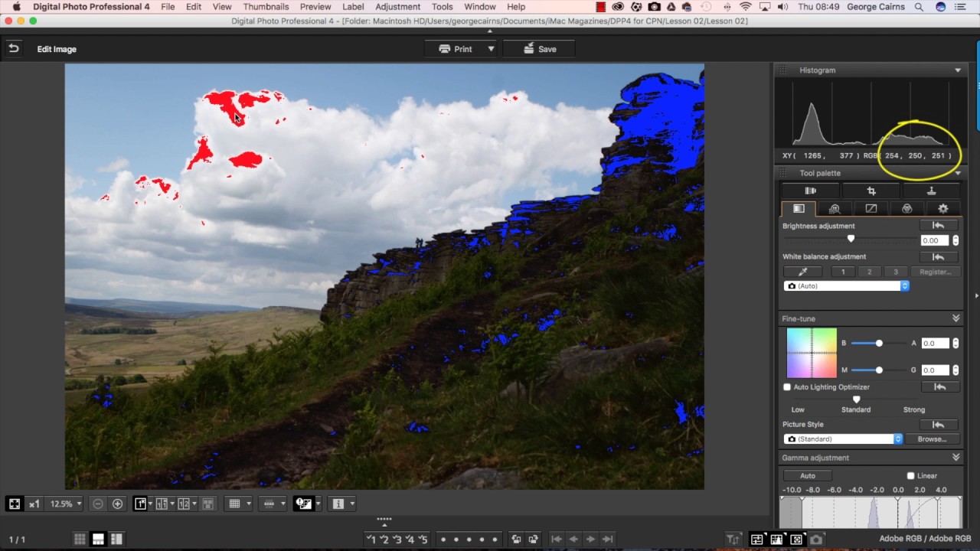Screen dimensions: 980x551
Task: Click white balance fine-tune color grid
Action: (x=812, y=353)
